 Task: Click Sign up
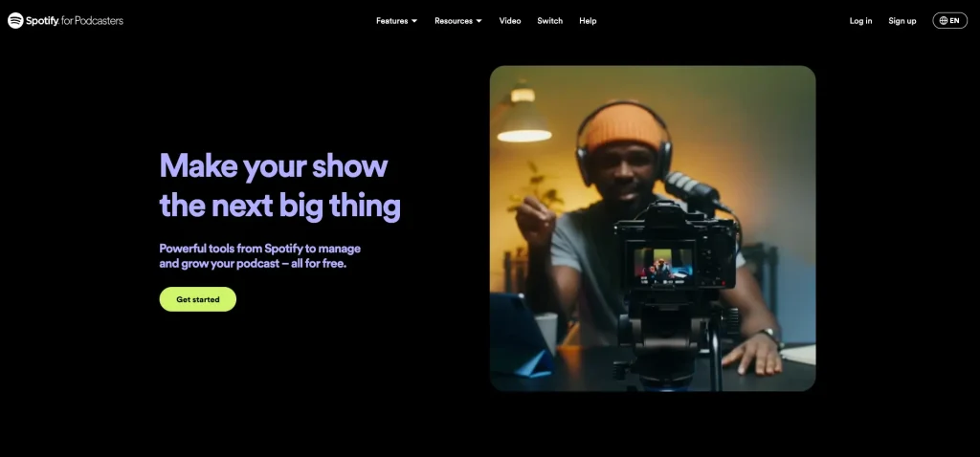pos(902,21)
